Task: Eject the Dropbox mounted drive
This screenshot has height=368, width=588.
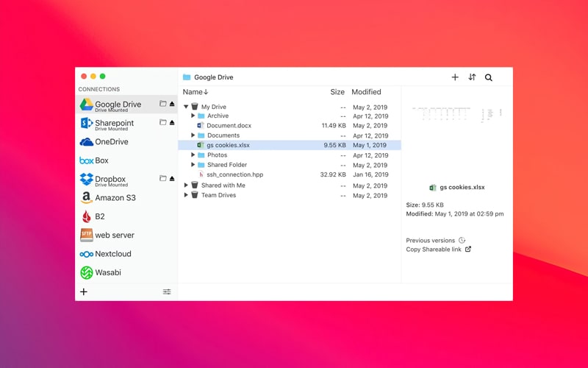Action: click(172, 179)
